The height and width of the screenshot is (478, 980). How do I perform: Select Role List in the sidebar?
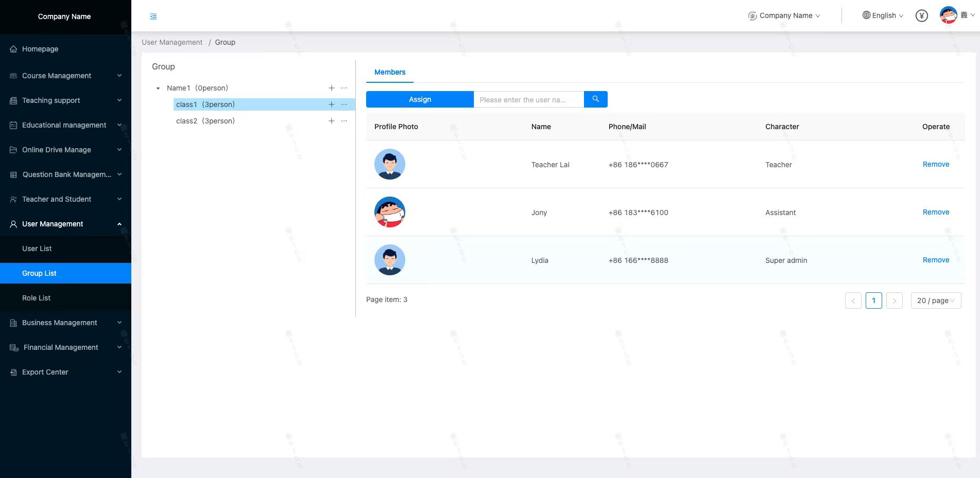(x=37, y=298)
